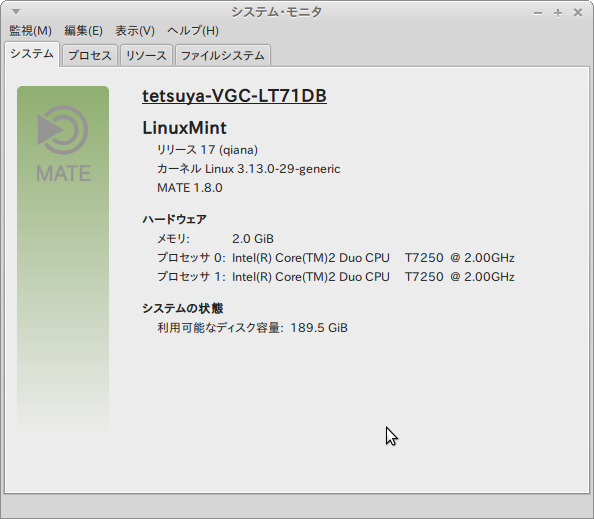594x519 pixels.
Task: Open the 監視(M) menu
Action: coord(30,31)
